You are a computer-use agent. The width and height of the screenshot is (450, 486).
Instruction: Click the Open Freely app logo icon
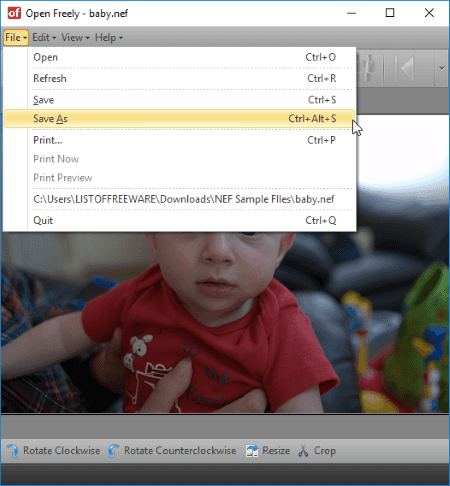point(14,13)
